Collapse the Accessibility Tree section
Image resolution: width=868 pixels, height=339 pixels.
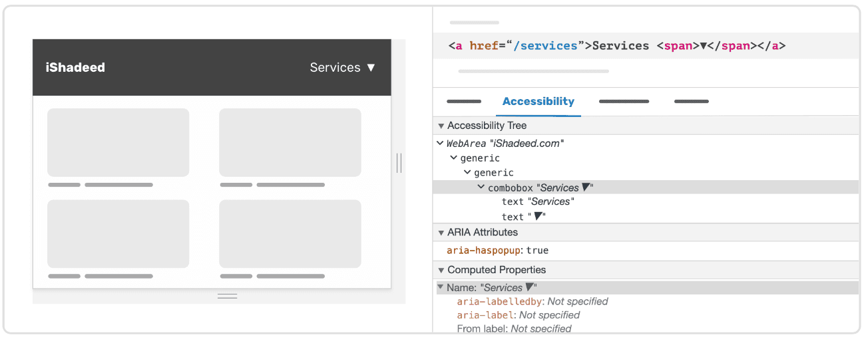coord(441,126)
